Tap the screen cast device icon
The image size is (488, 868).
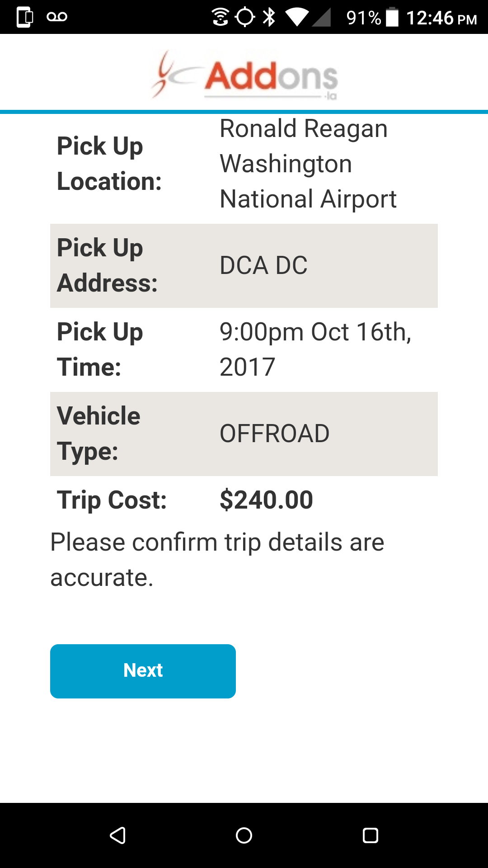25,17
